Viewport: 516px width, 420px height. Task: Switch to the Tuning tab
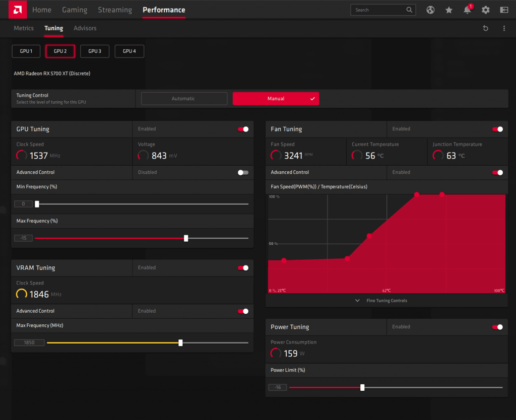pyautogui.click(x=53, y=28)
